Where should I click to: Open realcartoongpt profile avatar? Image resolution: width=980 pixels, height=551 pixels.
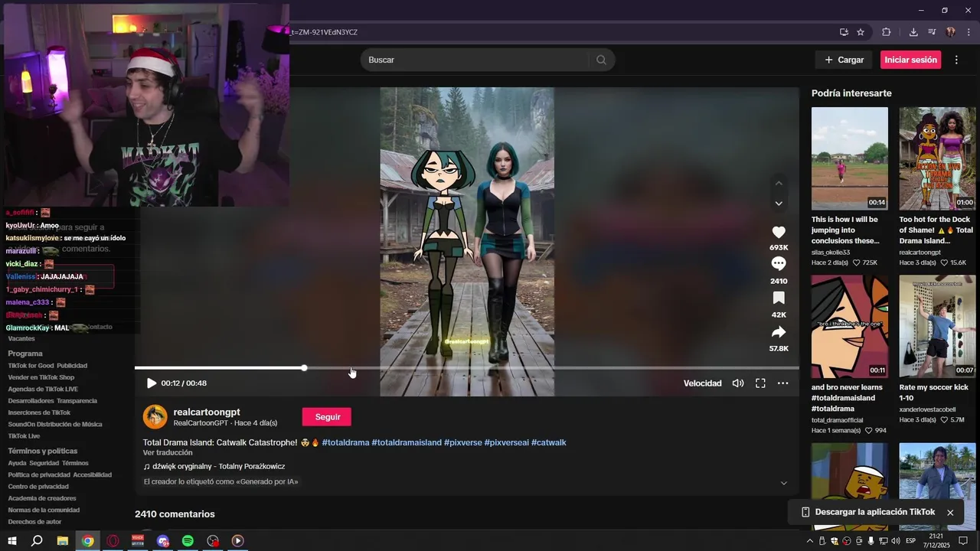tap(155, 416)
